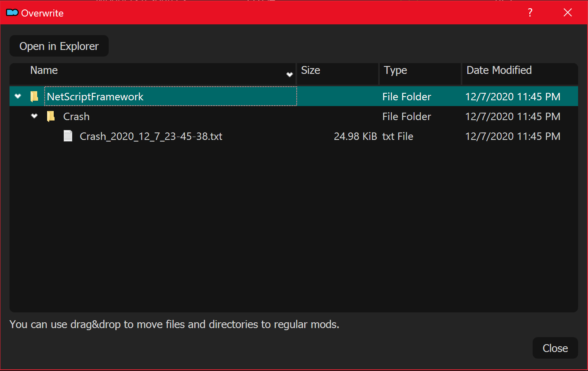Sort by the Name column header
Image resolution: width=588 pixels, height=371 pixels.
click(152, 74)
